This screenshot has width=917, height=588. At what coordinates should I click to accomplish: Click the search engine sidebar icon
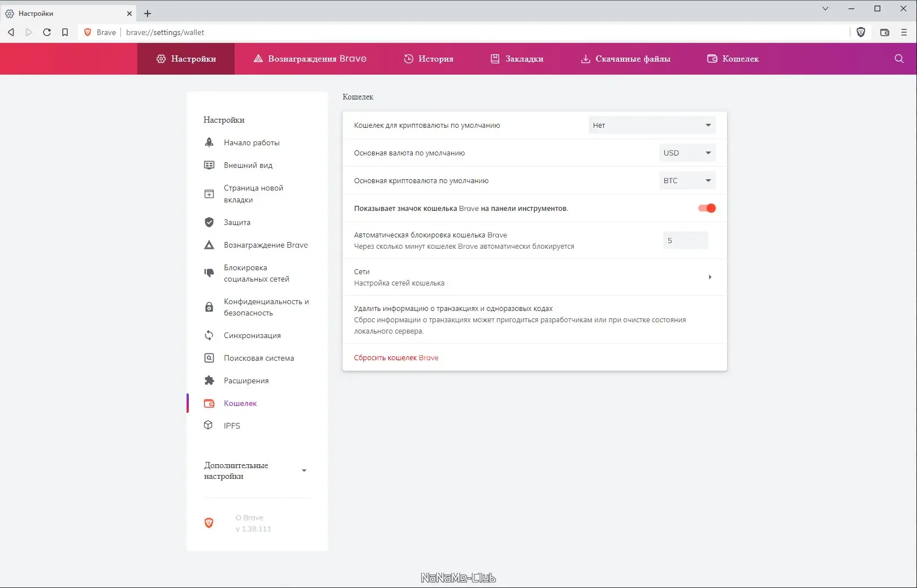pos(209,358)
